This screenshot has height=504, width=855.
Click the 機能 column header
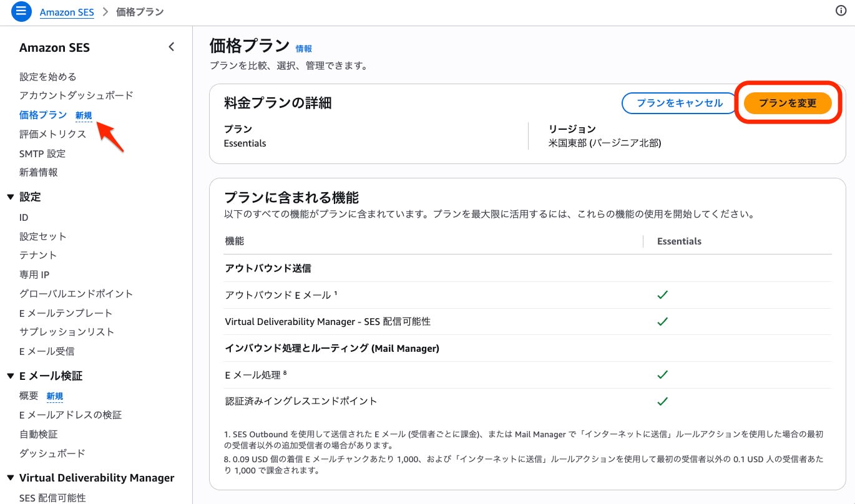tap(234, 241)
